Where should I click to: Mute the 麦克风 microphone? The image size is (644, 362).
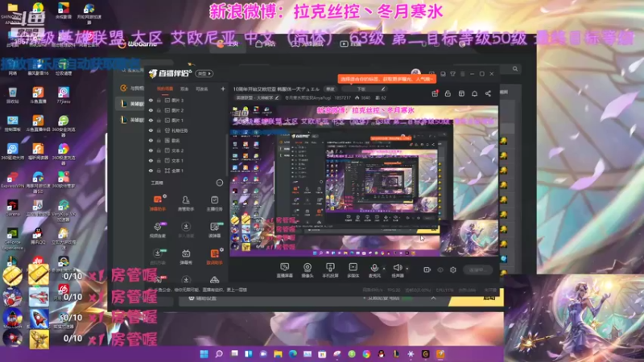click(x=374, y=270)
